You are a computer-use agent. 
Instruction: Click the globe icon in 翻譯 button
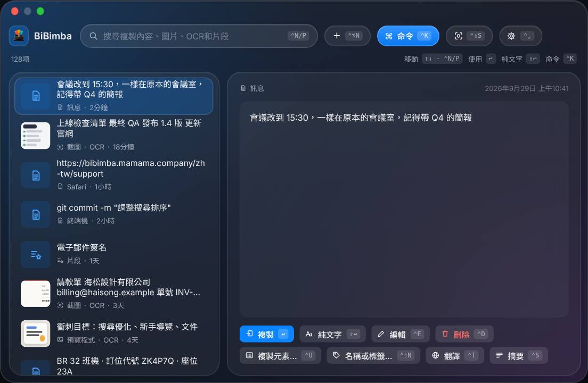click(435, 355)
